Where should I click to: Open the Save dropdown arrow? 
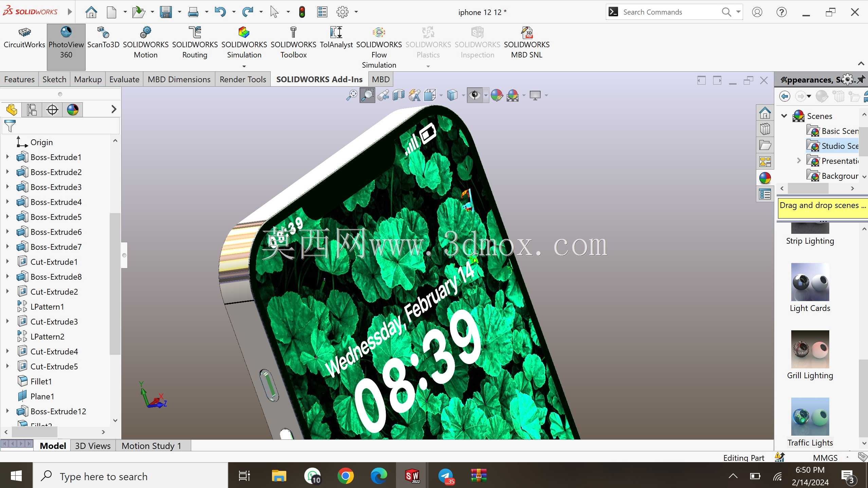tap(179, 12)
